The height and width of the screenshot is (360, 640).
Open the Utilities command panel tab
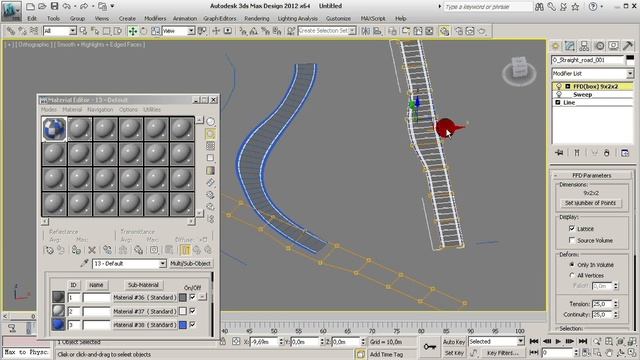click(x=628, y=46)
